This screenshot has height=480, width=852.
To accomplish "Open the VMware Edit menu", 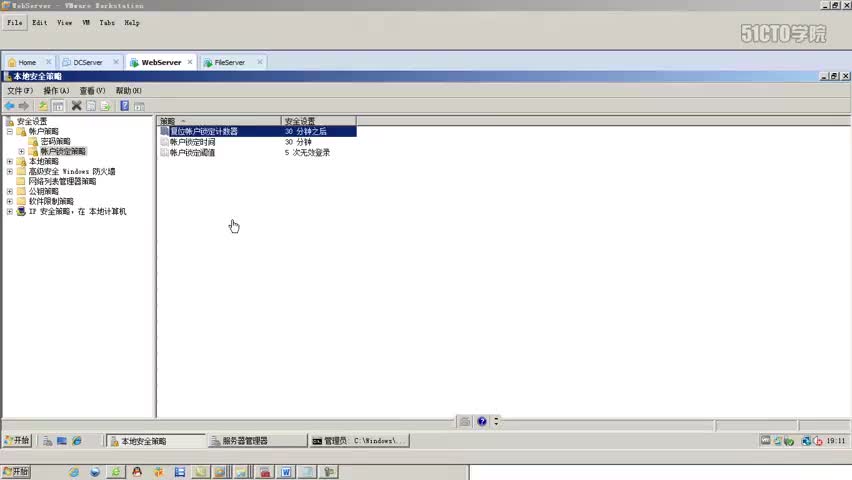I will point(40,23).
